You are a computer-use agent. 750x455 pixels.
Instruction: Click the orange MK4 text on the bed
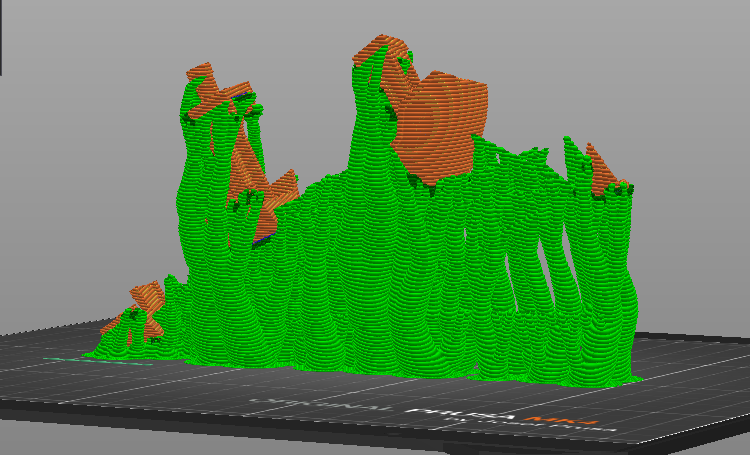click(561, 421)
